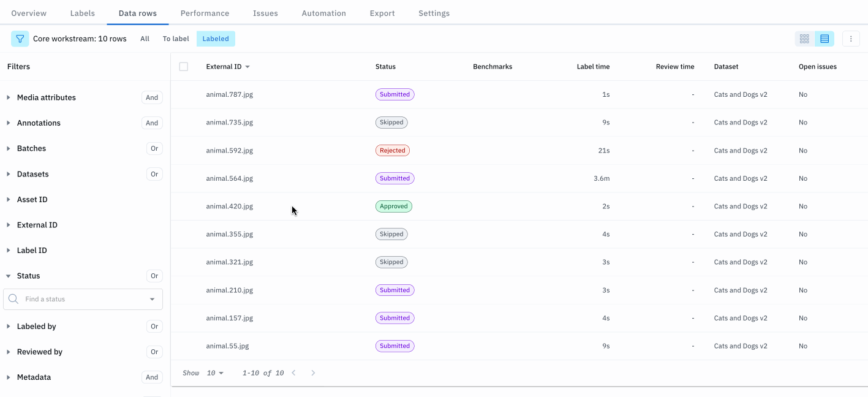The height and width of the screenshot is (397, 868).
Task: Open the three-dot more options menu
Action: (851, 39)
